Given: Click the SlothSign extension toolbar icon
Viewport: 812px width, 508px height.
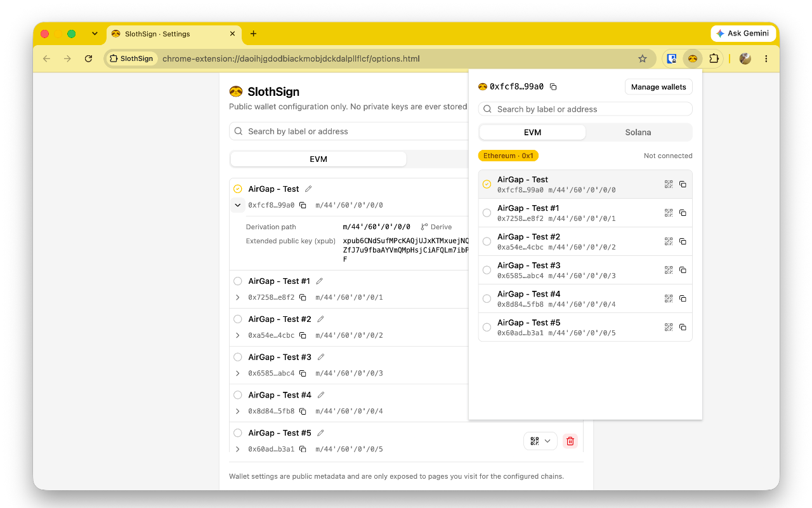Looking at the screenshot, I should point(693,58).
